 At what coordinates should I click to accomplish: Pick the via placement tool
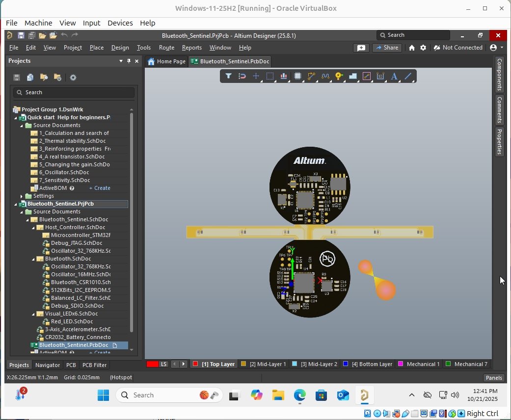338,76
